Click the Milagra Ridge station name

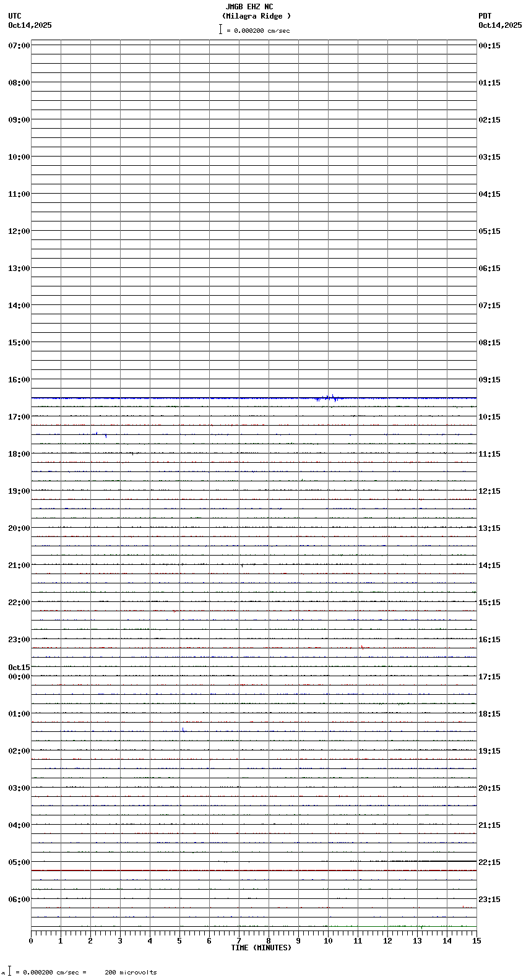[x=256, y=16]
